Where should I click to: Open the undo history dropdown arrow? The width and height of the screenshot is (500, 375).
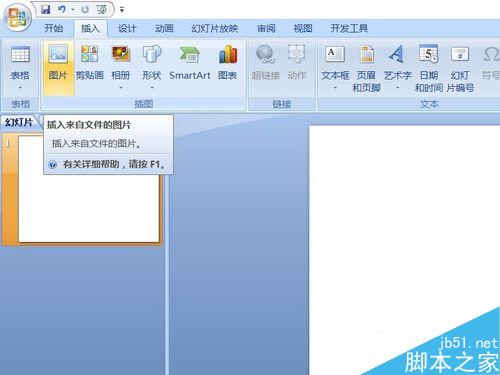pyautogui.click(x=73, y=10)
